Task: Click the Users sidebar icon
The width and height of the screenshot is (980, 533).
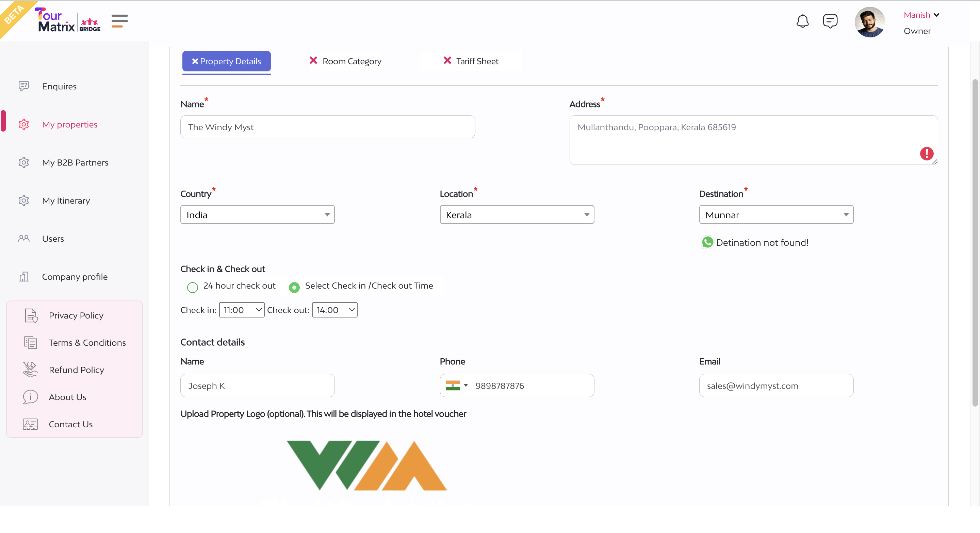Action: pyautogui.click(x=23, y=238)
